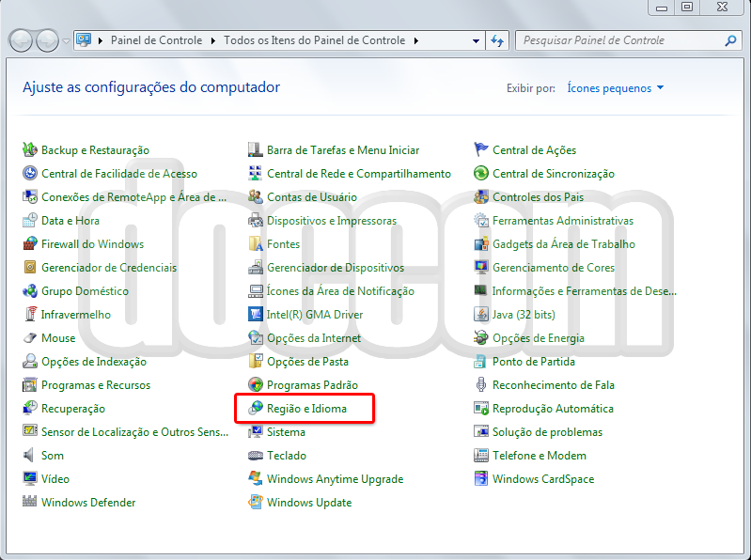Click the Windows CardSpace icon
The height and width of the screenshot is (560, 751).
coord(481,478)
